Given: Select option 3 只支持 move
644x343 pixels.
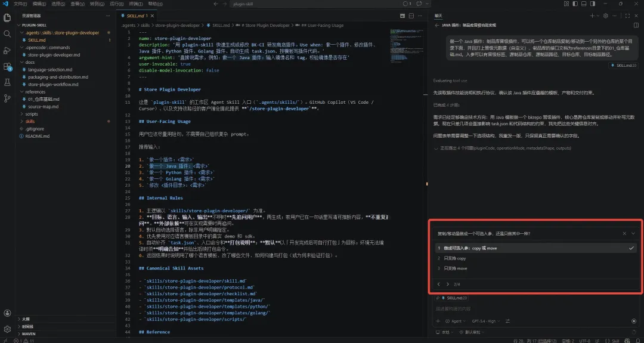Looking at the screenshot, I should 535,268.
